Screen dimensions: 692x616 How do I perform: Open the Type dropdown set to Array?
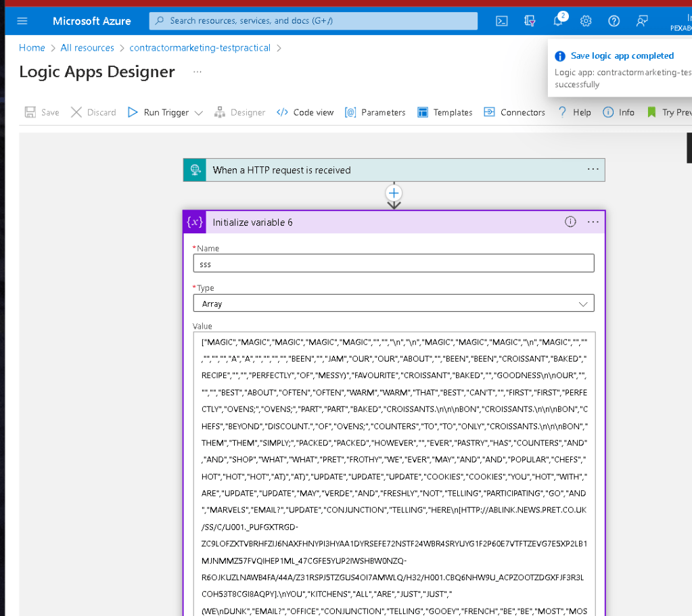pos(394,304)
